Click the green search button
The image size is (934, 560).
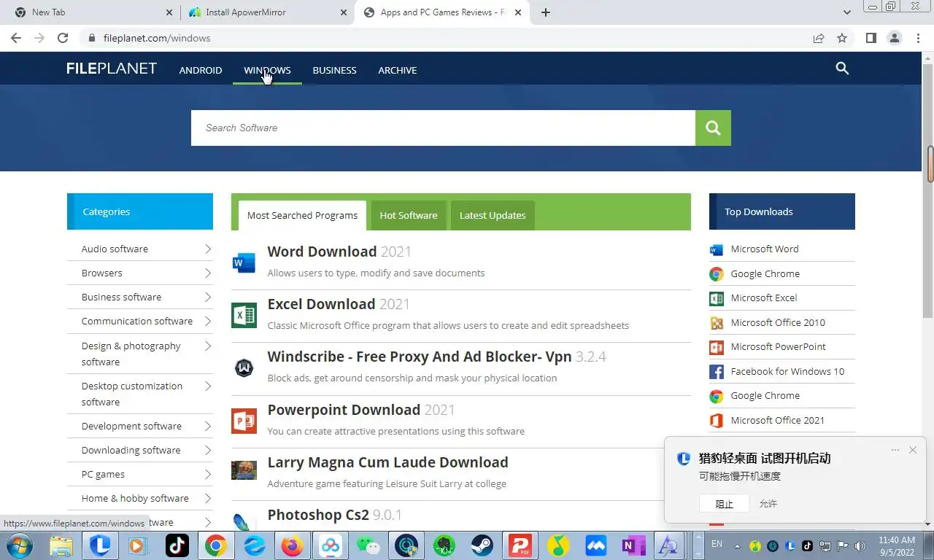pyautogui.click(x=713, y=128)
